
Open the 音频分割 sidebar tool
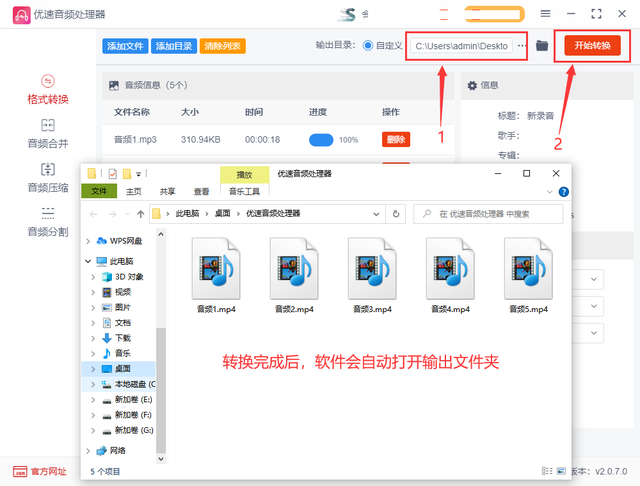pos(48,222)
